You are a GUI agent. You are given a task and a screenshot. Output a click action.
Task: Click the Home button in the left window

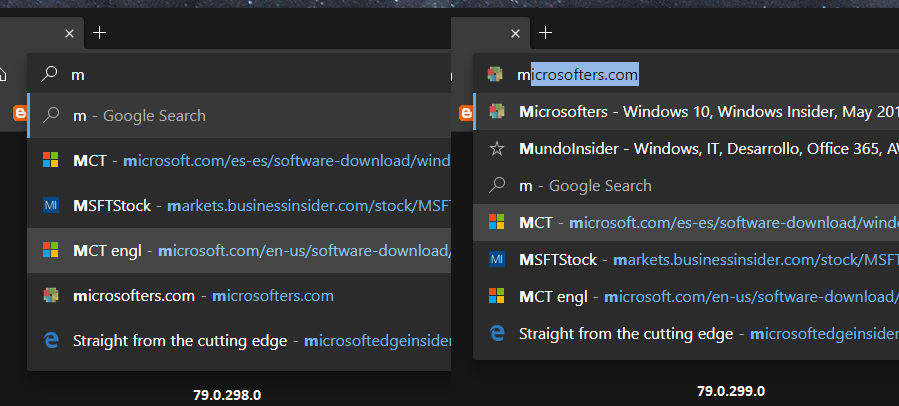coord(3,73)
